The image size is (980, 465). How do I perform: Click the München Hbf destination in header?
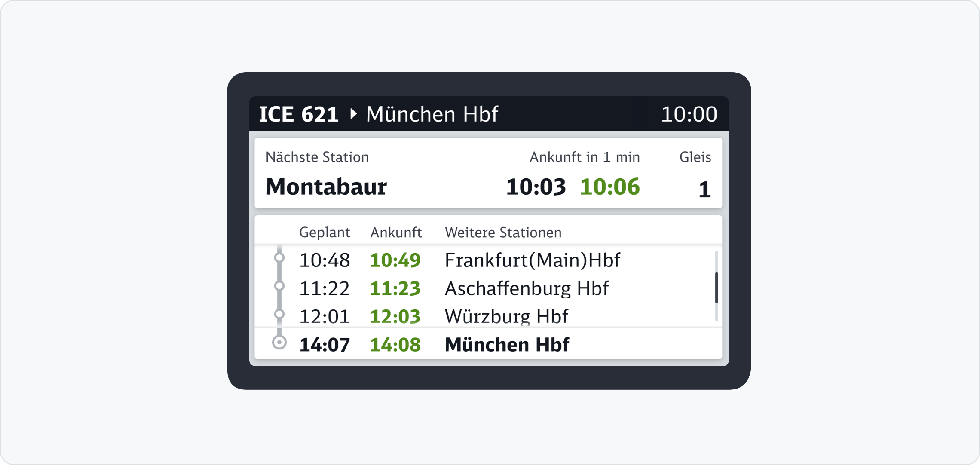pos(432,114)
